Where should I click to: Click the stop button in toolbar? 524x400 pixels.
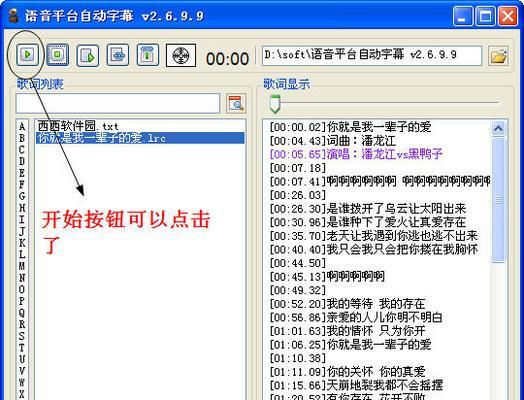pos(57,54)
